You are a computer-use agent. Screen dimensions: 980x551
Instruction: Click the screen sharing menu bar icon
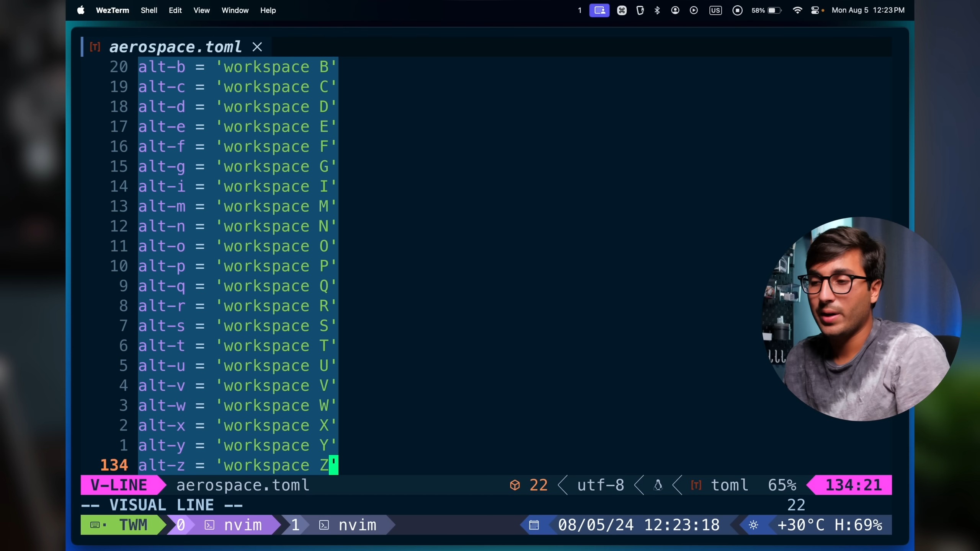[x=599, y=10]
